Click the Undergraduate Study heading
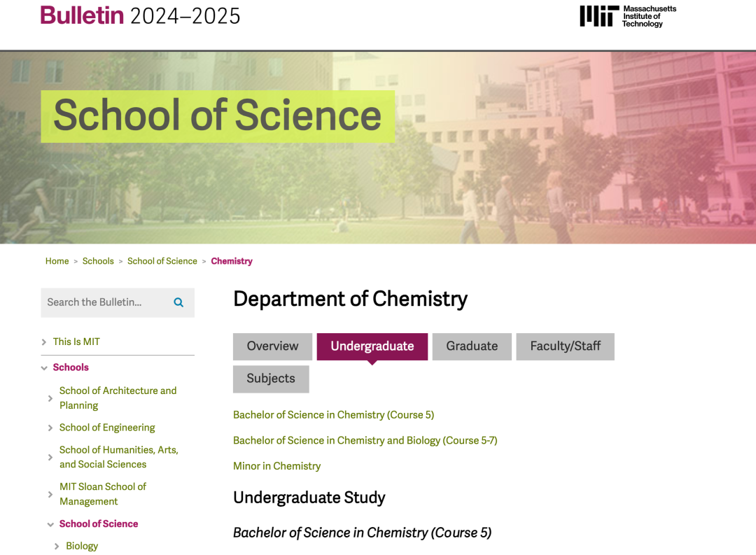 pos(309,498)
